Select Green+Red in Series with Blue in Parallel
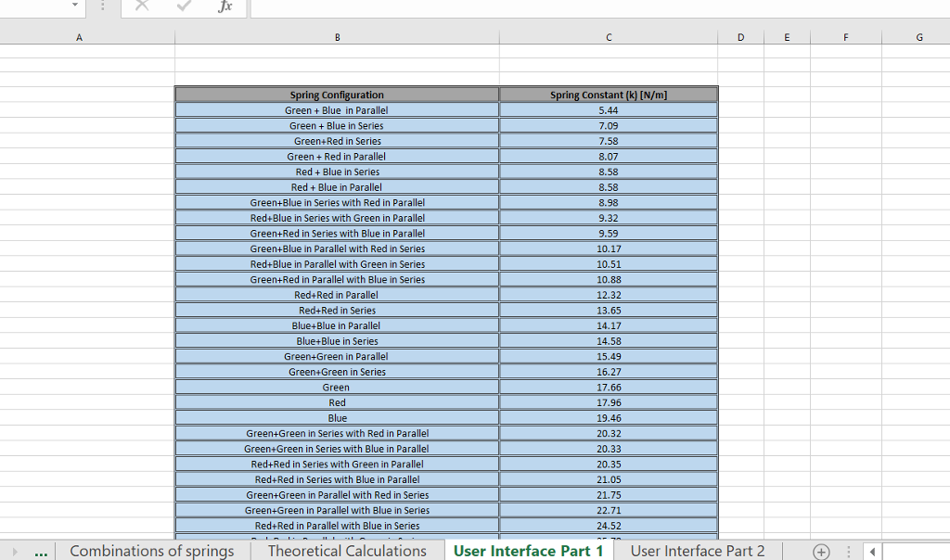This screenshot has height=560, width=950. (337, 233)
